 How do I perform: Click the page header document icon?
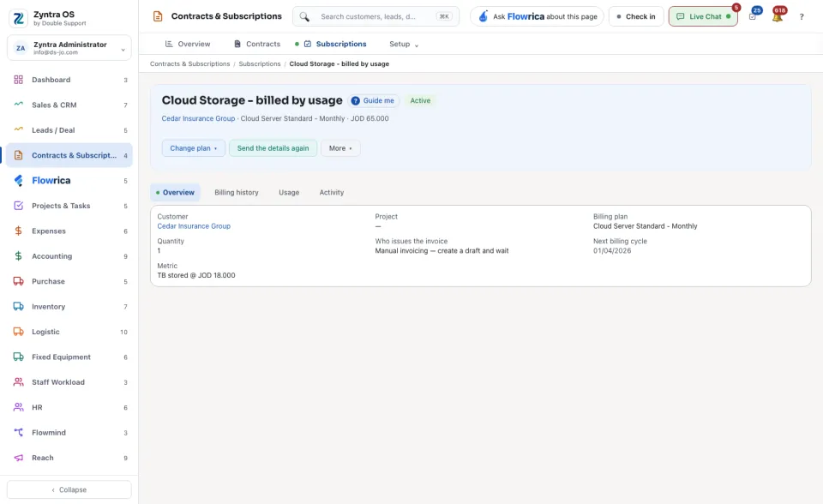point(158,16)
